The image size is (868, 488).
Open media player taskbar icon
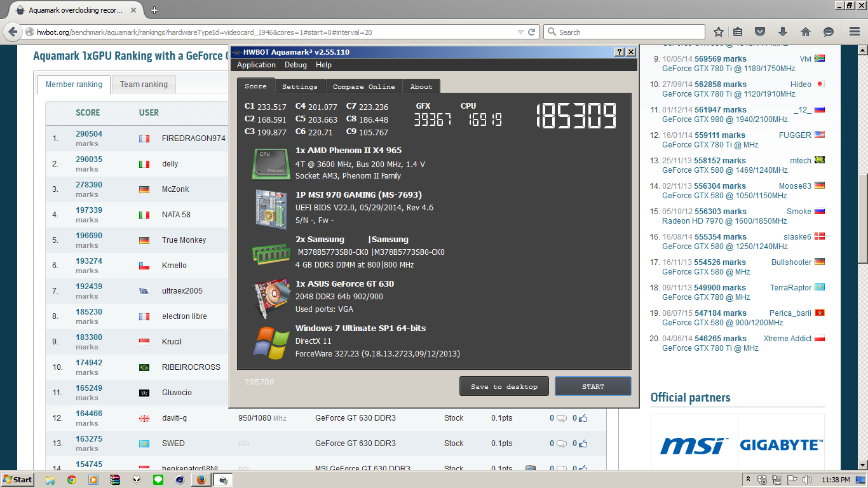tap(93, 480)
